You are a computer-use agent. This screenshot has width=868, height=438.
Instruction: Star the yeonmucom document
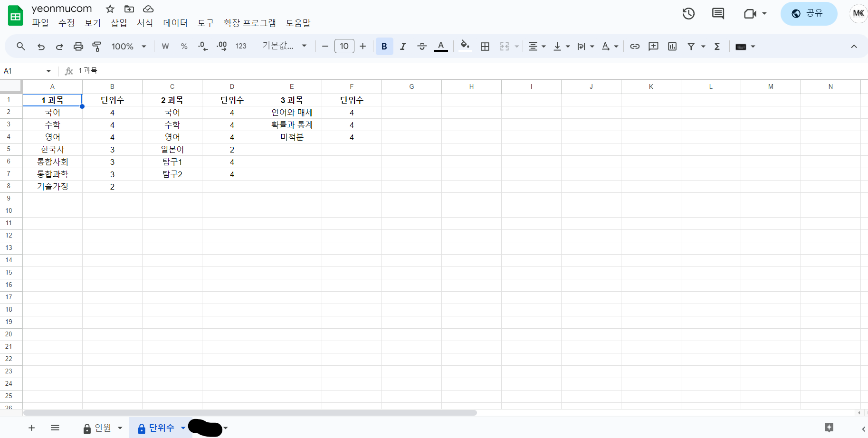tap(110, 9)
